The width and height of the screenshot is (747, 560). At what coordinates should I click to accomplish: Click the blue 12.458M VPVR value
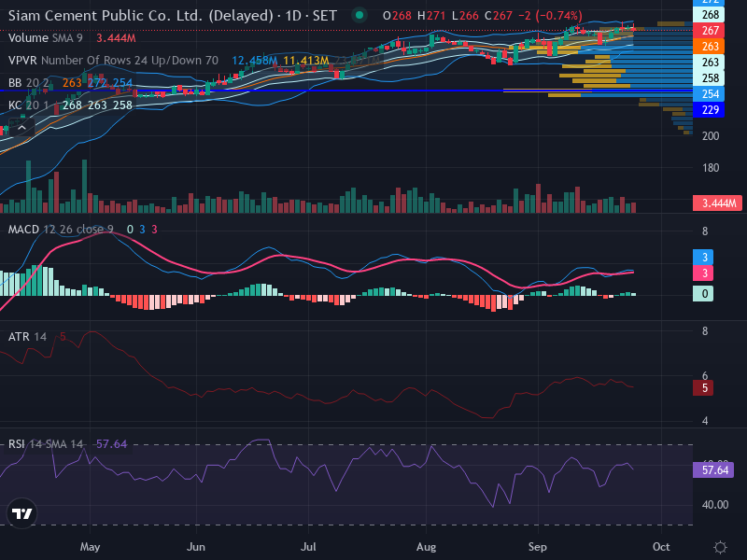[254, 61]
